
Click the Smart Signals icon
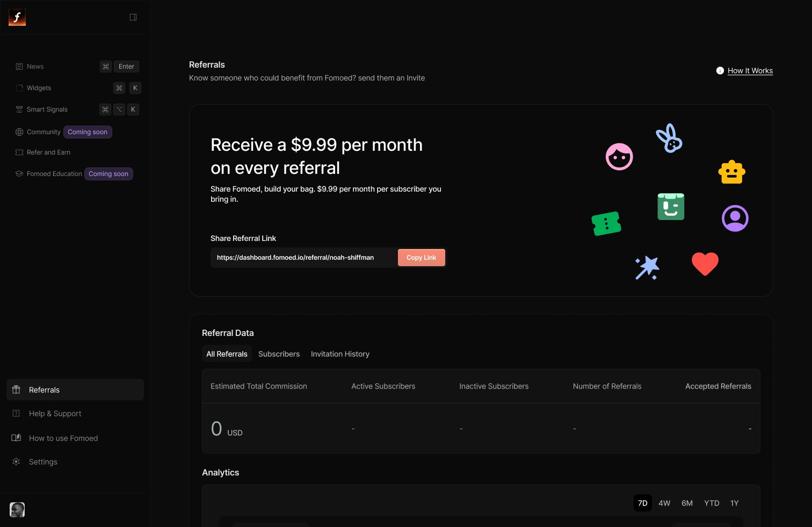coord(19,109)
